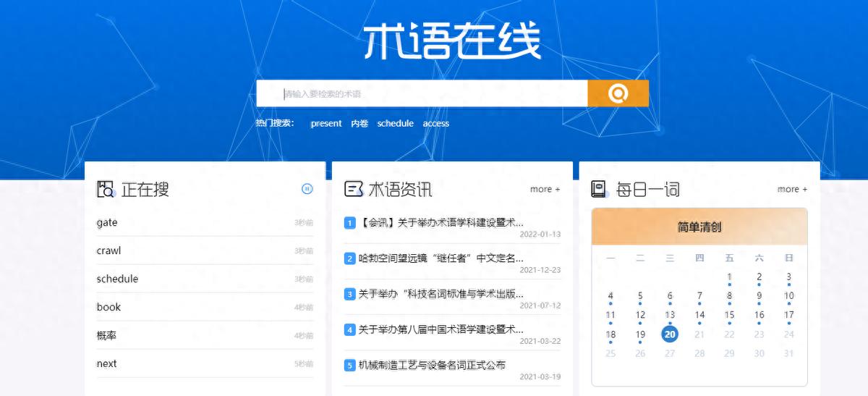Screen dimensions: 868x396
Task: Open more link in 术语资讯 panel
Action: click(x=545, y=189)
